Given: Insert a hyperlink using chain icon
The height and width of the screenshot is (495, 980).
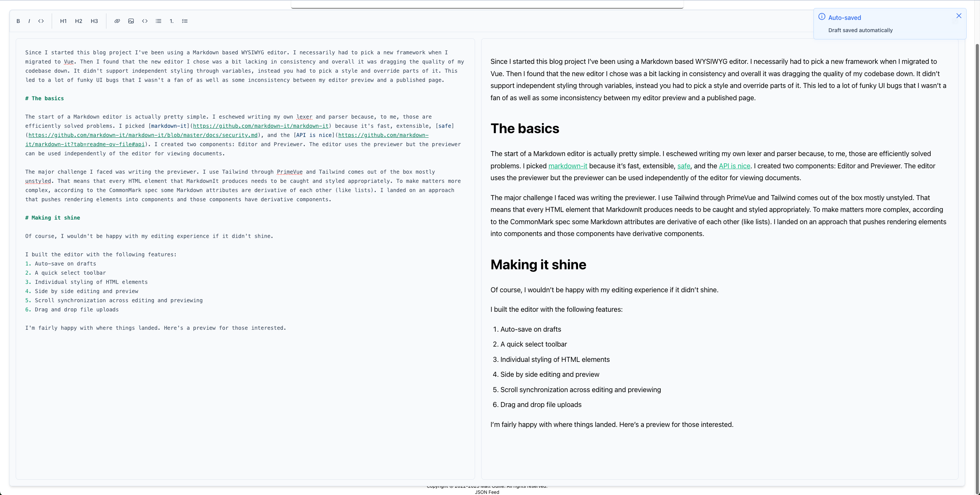Looking at the screenshot, I should (117, 21).
